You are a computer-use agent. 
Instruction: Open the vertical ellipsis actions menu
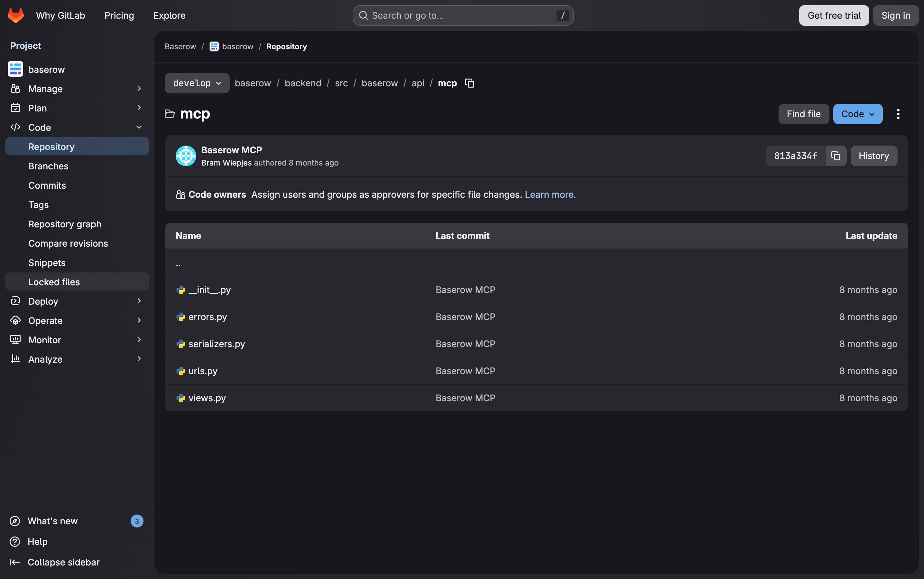point(898,114)
